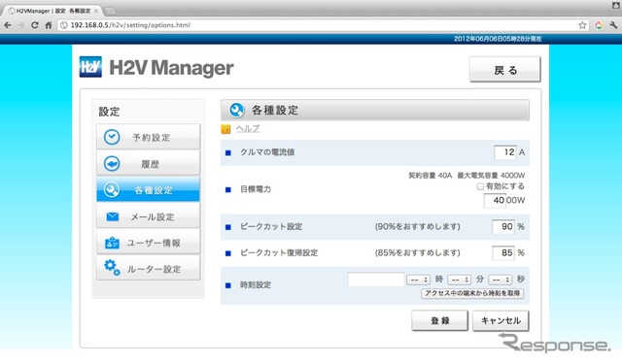
Task: Open the 分 minute dropdown
Action: pos(459,280)
